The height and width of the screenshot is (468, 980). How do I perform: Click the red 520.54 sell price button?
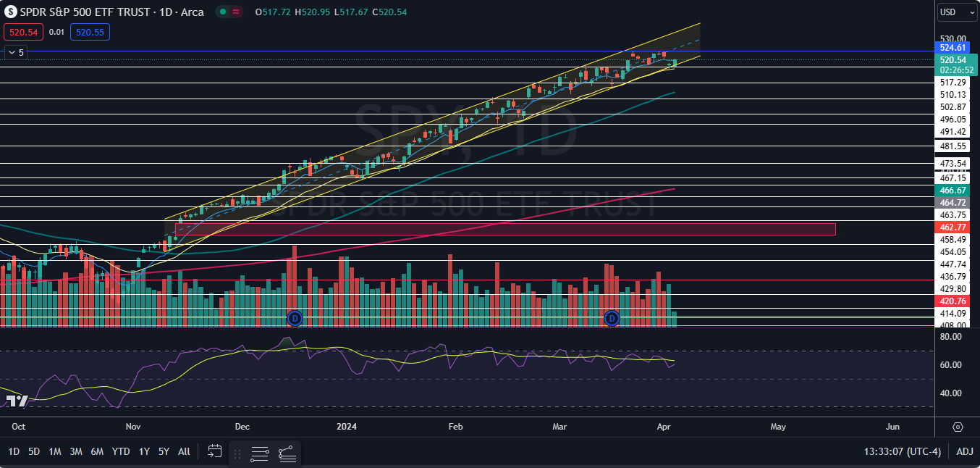click(x=22, y=32)
